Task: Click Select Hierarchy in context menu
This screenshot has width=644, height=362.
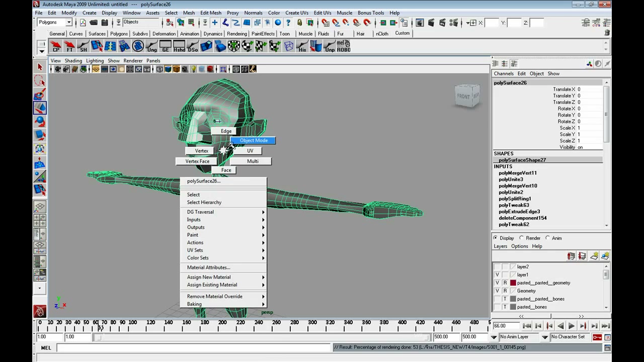Action: coord(204,202)
